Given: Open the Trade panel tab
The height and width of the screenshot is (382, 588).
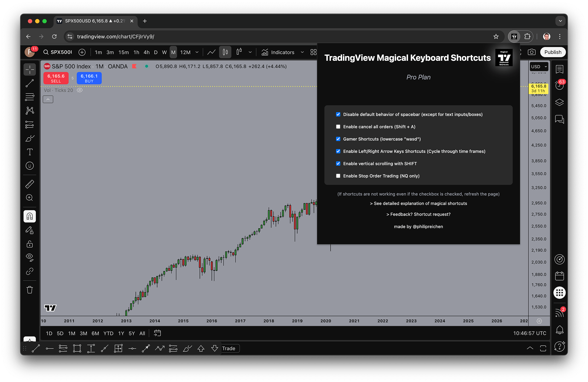Looking at the screenshot, I should [229, 348].
